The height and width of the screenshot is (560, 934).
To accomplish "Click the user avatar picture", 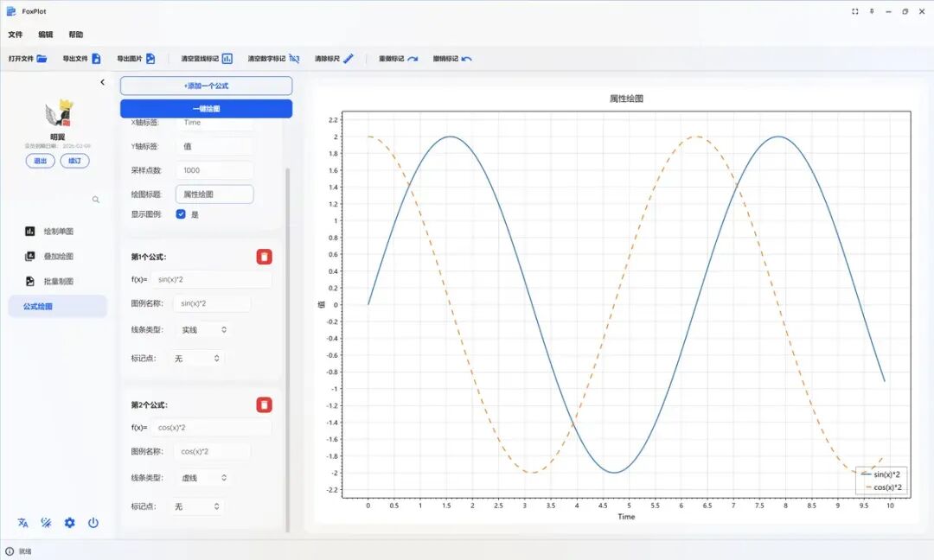I will (x=59, y=114).
